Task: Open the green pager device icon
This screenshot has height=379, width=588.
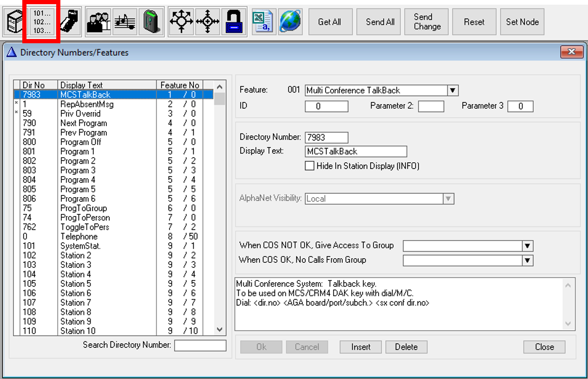Action: 151,22
